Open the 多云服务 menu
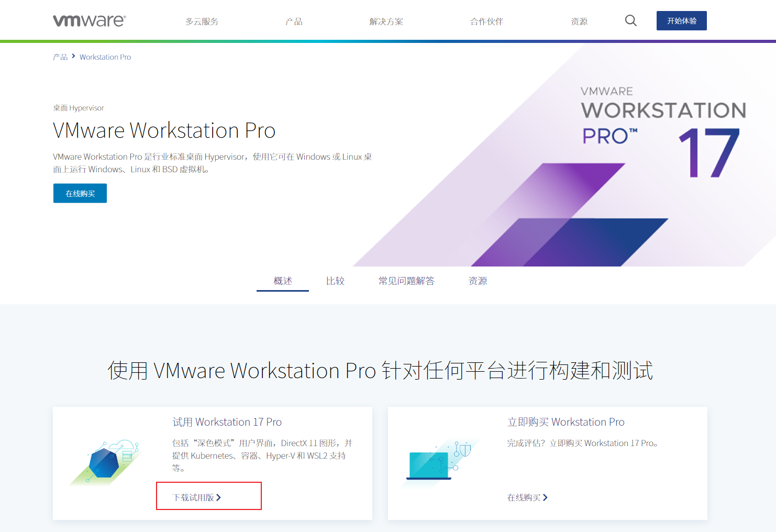Viewport: 776px width, 532px height. [202, 21]
